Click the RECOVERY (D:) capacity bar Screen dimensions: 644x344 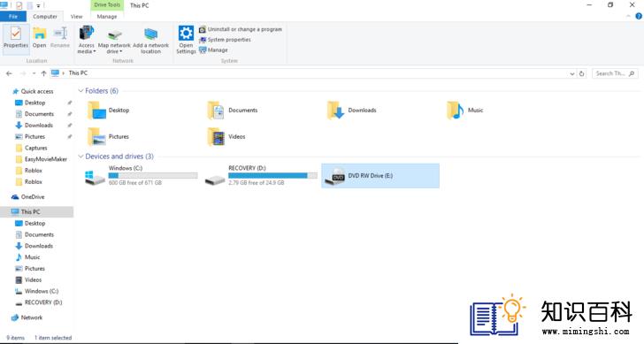(x=272, y=176)
